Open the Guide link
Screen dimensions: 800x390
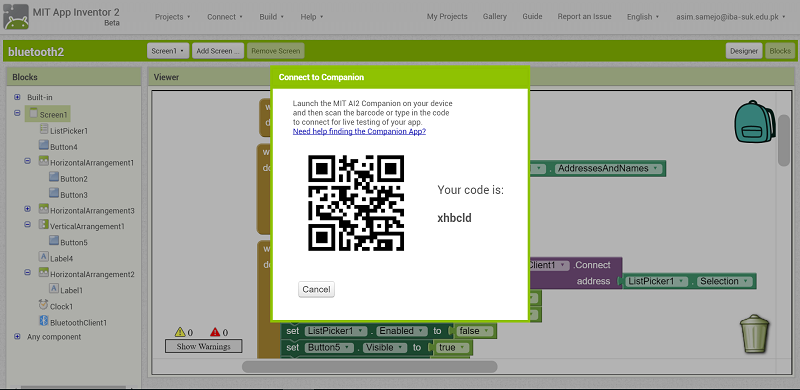click(x=532, y=16)
